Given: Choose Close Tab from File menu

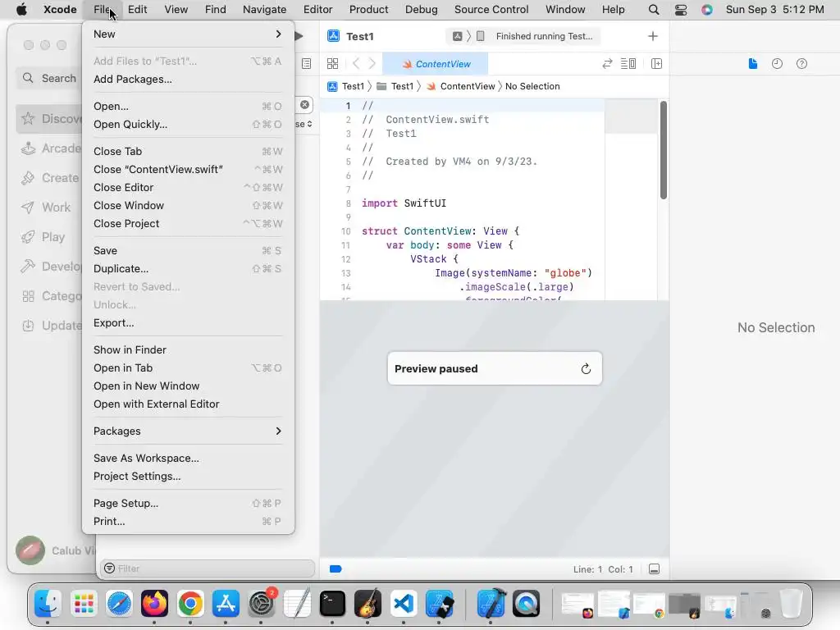Looking at the screenshot, I should pyautogui.click(x=188, y=151).
